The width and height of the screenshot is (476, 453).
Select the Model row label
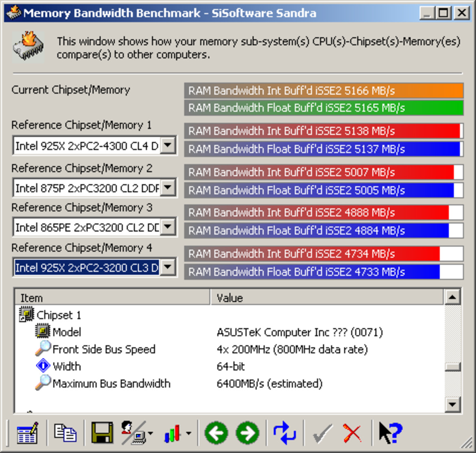pos(67,332)
